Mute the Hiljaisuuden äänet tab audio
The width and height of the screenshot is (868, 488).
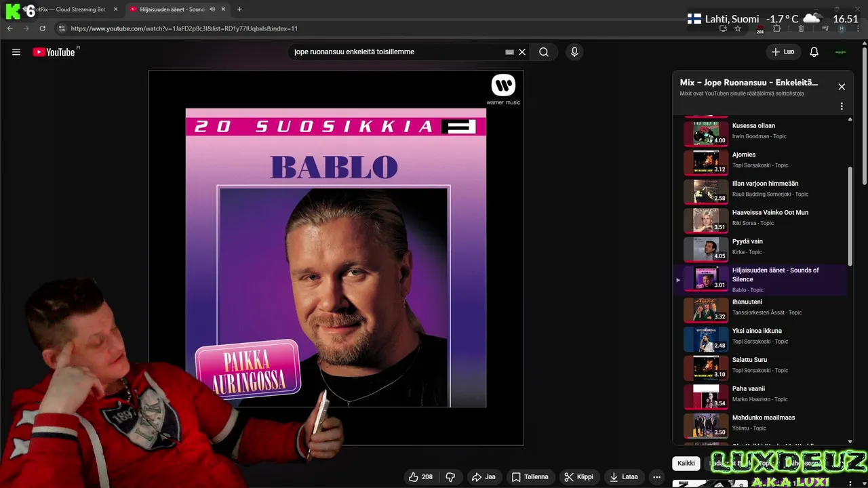(x=212, y=9)
